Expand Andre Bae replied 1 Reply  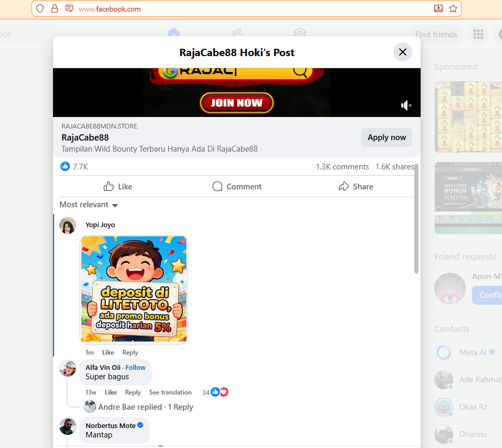[145, 407]
